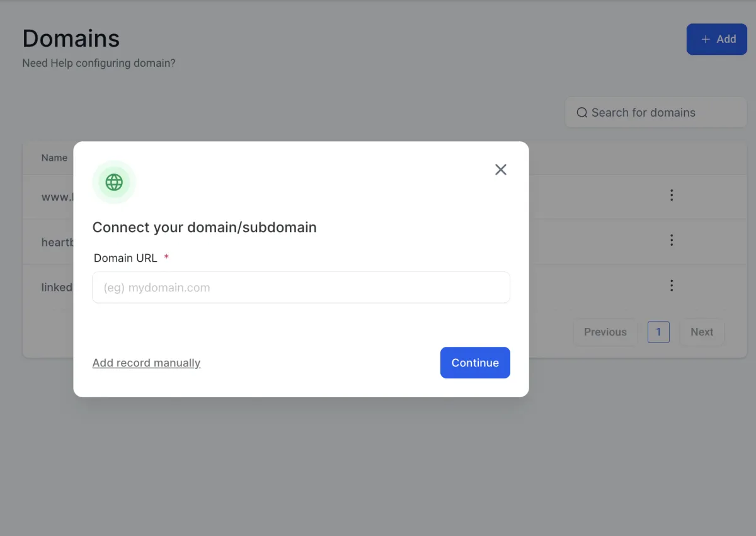Open Need Help configuring domain link
Image resolution: width=756 pixels, height=536 pixels.
click(99, 63)
